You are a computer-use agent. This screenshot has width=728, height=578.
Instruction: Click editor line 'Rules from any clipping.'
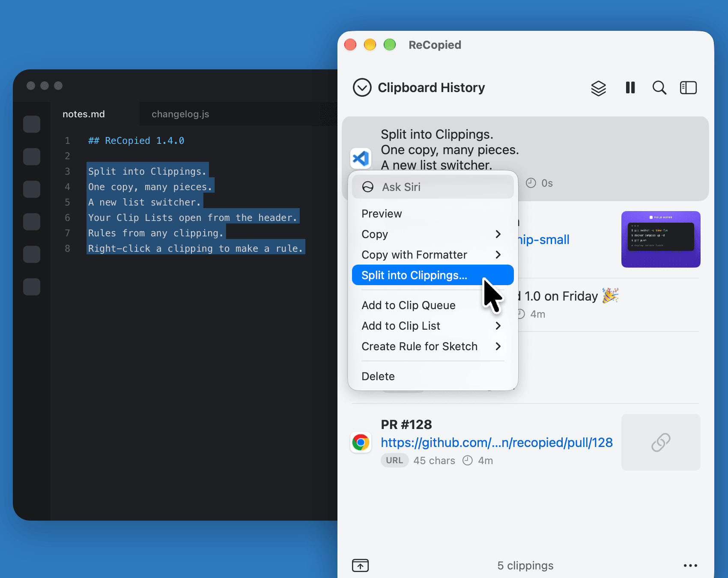156,233
